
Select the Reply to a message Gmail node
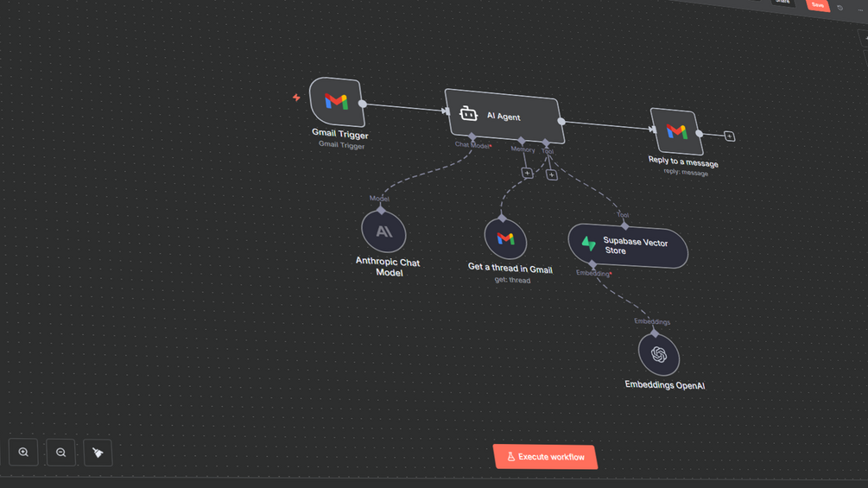tap(677, 131)
